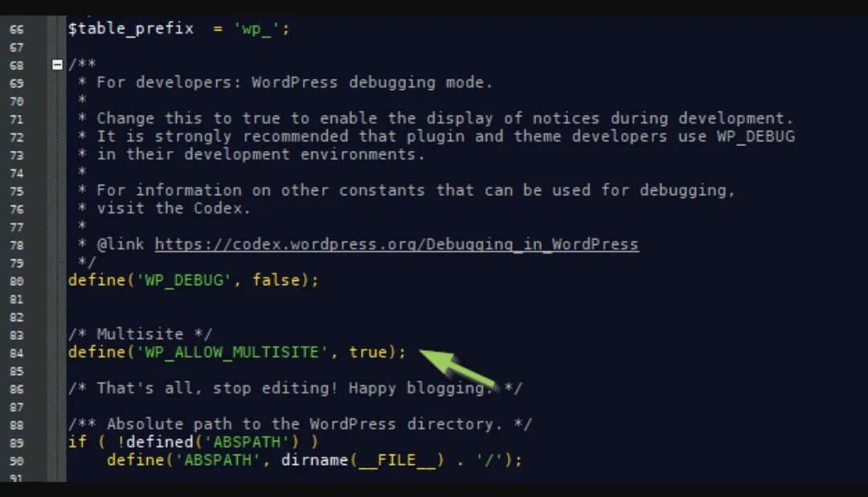Click the word "true" on line 84
Image resolution: width=868 pixels, height=497 pixels.
367,352
